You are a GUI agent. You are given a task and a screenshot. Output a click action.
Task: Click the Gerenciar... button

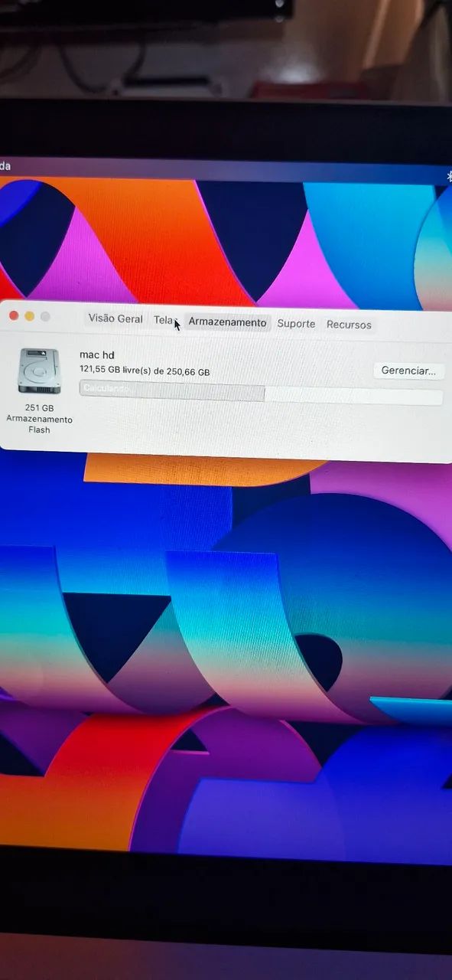tap(408, 371)
